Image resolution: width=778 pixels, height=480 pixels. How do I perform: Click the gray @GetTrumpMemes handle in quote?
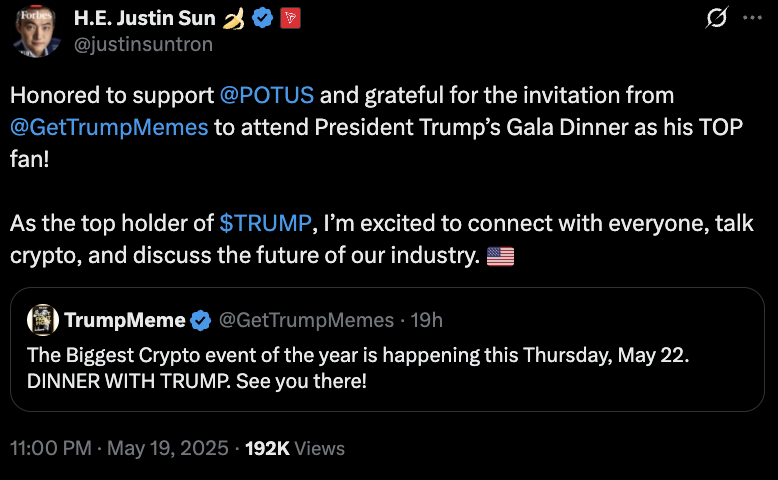306,320
